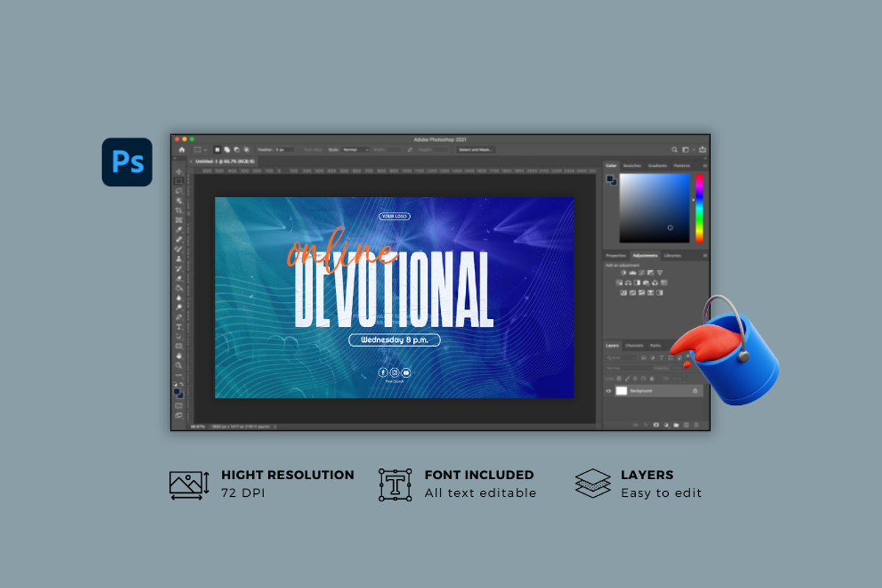Image resolution: width=882 pixels, height=588 pixels.
Task: Switch to the Swatches tab
Action: pyautogui.click(x=632, y=165)
